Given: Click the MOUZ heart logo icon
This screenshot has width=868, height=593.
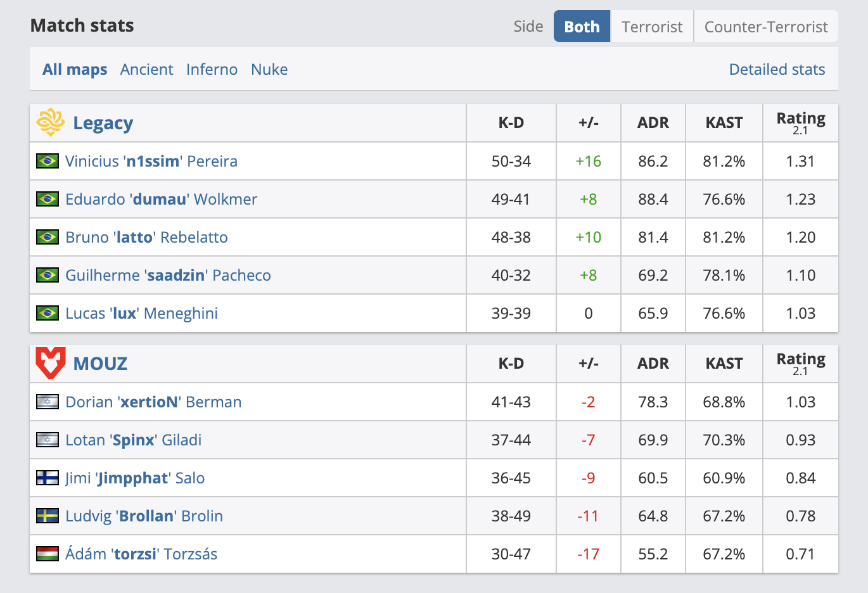Looking at the screenshot, I should click(51, 363).
